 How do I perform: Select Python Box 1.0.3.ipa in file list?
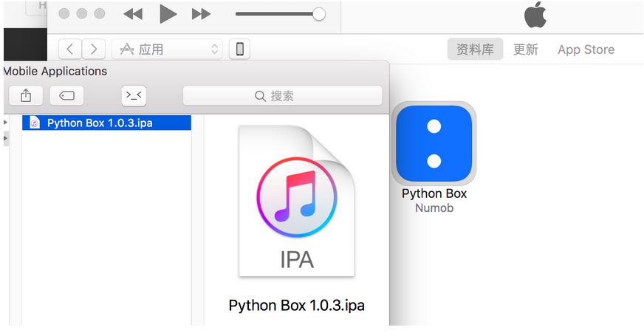(107, 123)
